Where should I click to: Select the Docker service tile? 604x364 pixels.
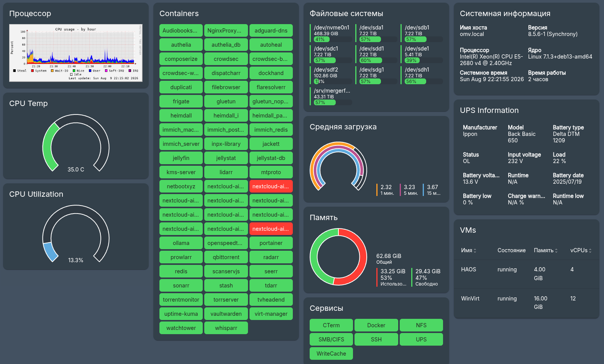376,325
